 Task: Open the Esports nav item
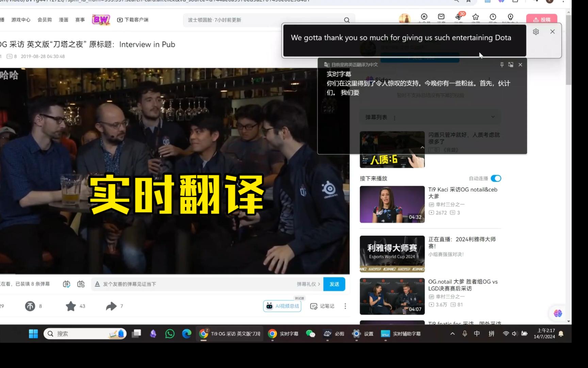click(80, 20)
